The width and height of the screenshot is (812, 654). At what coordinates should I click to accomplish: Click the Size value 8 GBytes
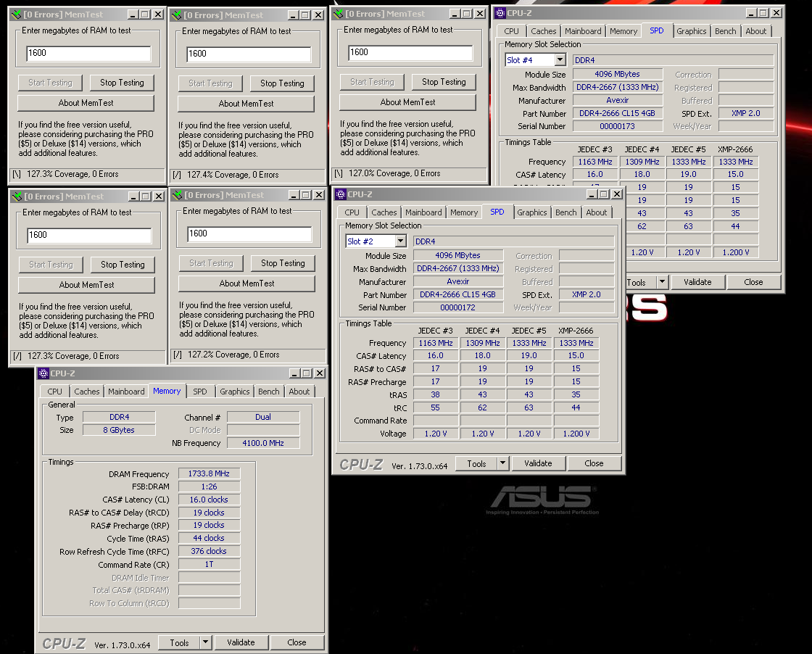click(x=119, y=430)
